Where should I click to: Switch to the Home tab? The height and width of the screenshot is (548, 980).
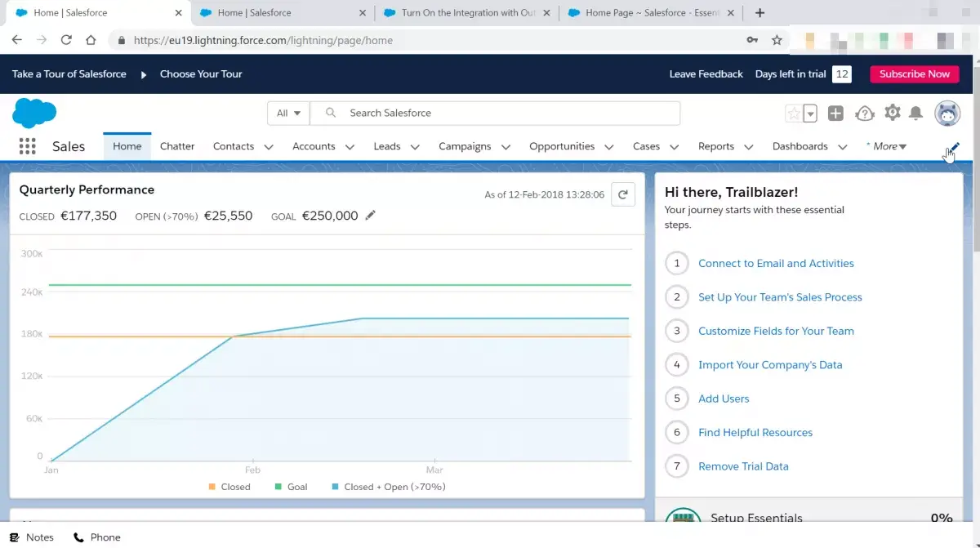click(127, 146)
